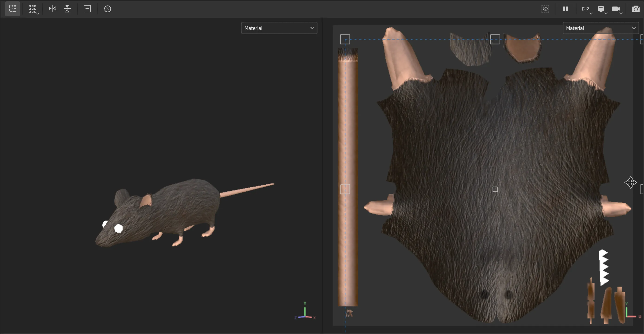Open the left viewport Material dropdown
644x334 pixels.
279,28
